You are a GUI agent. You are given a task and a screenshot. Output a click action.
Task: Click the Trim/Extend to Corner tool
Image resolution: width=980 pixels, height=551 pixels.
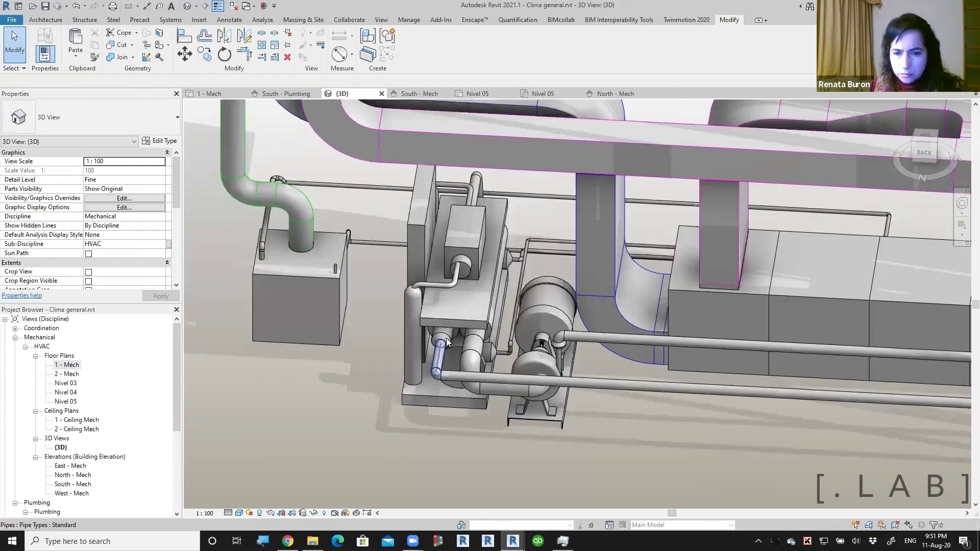coord(244,54)
